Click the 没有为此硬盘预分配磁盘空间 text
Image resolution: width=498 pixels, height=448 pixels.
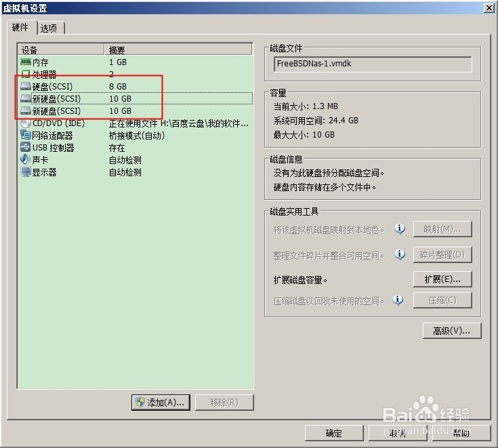329,173
